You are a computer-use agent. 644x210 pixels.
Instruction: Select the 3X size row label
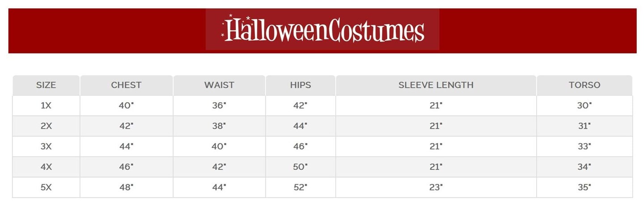(x=46, y=147)
